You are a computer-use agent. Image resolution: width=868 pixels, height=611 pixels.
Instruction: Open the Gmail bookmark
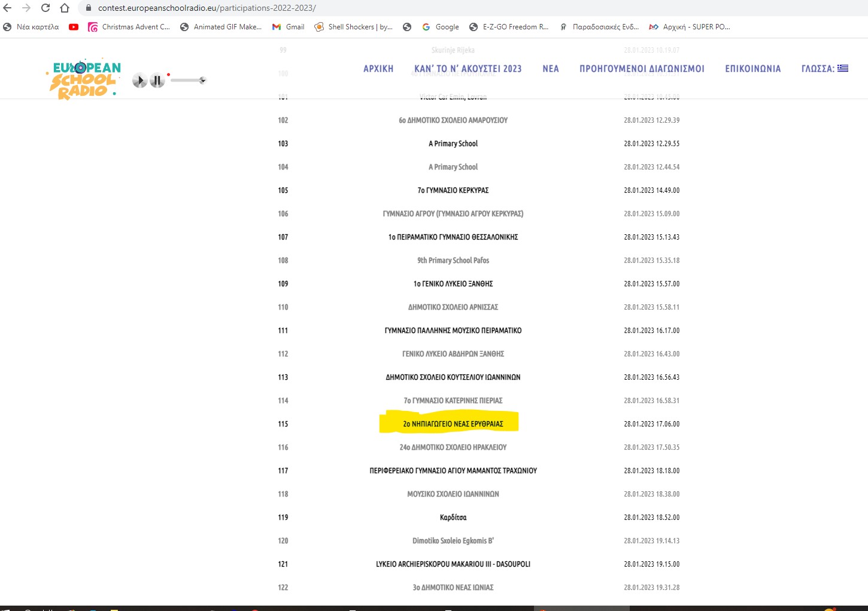(x=289, y=27)
